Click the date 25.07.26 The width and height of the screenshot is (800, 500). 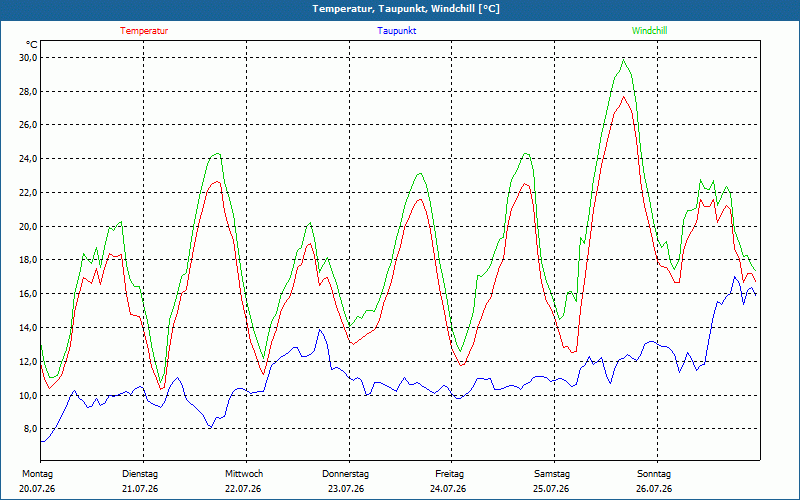point(551,489)
